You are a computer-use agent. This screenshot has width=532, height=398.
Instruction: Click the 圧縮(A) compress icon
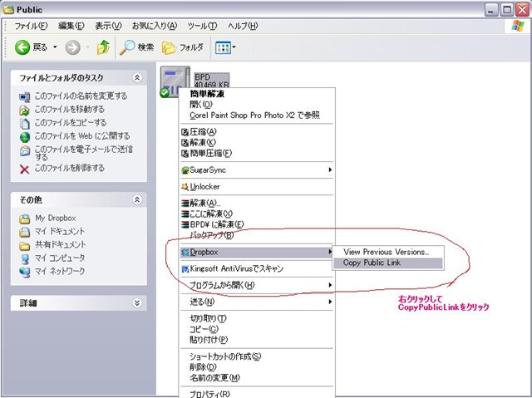point(185,132)
